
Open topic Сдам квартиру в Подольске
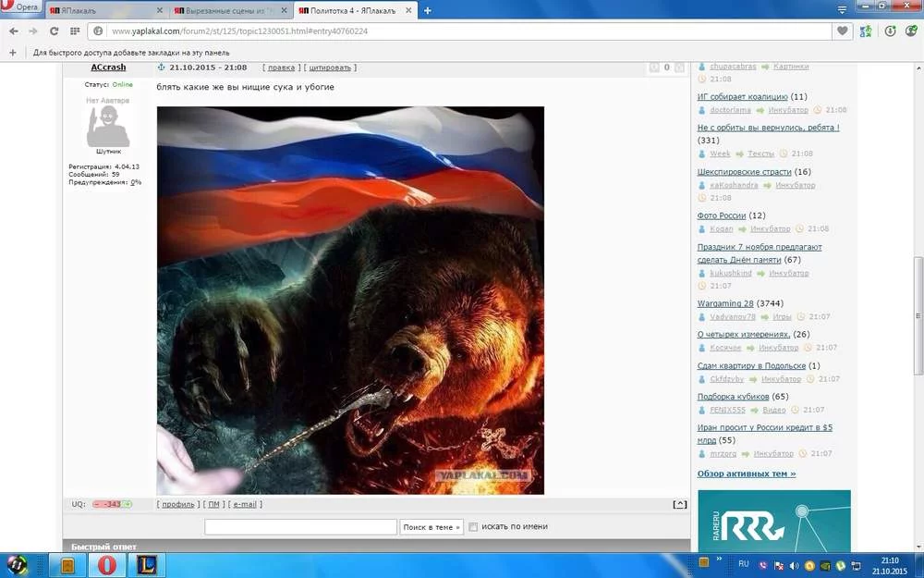pyautogui.click(x=751, y=365)
